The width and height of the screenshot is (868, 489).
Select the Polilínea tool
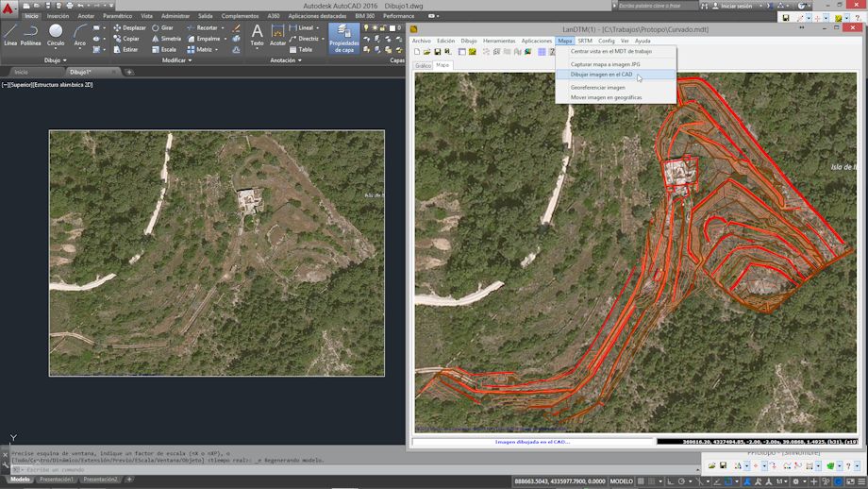click(30, 34)
